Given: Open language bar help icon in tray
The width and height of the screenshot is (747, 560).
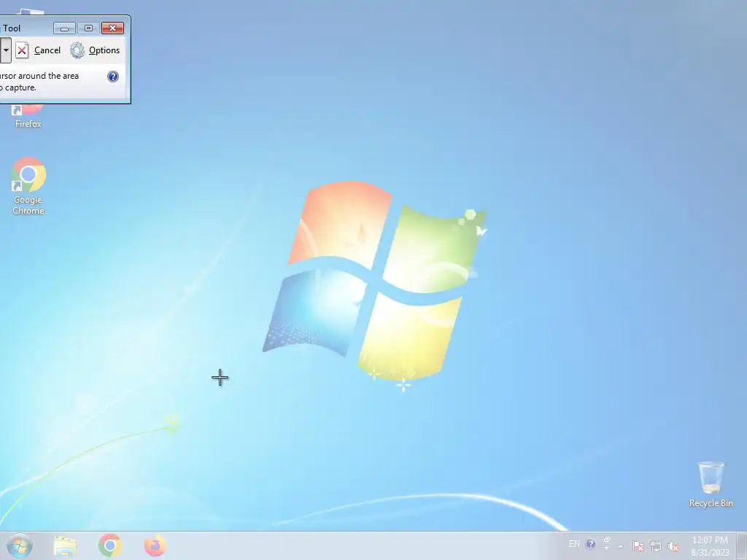Looking at the screenshot, I should tap(590, 544).
